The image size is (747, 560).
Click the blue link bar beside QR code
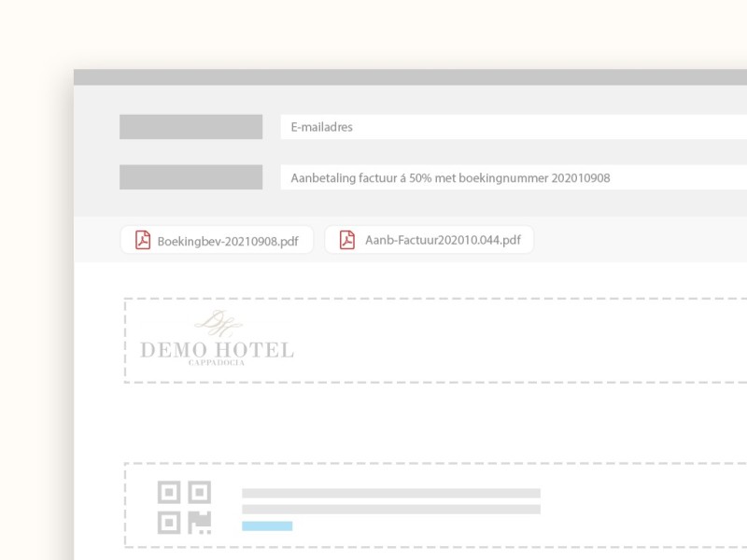267,526
